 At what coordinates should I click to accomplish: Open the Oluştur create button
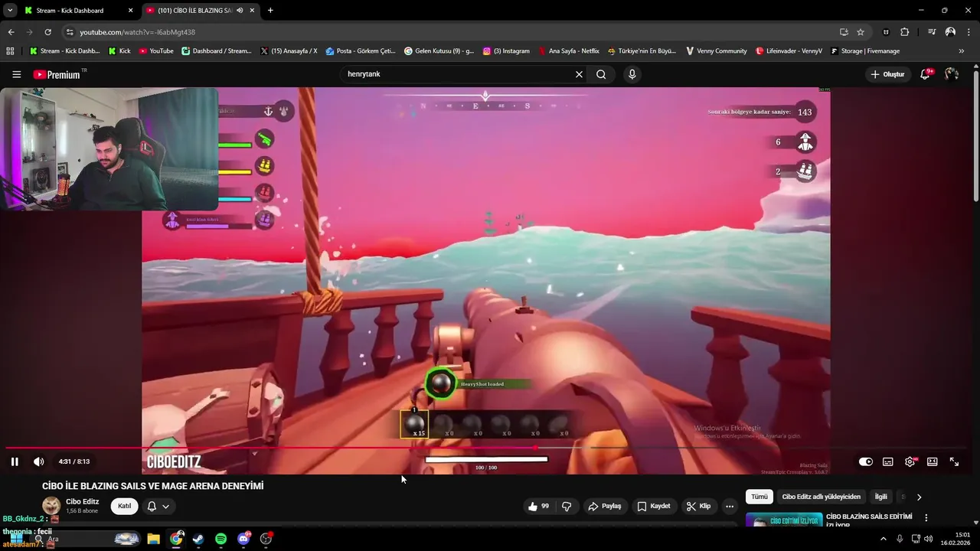click(x=887, y=74)
